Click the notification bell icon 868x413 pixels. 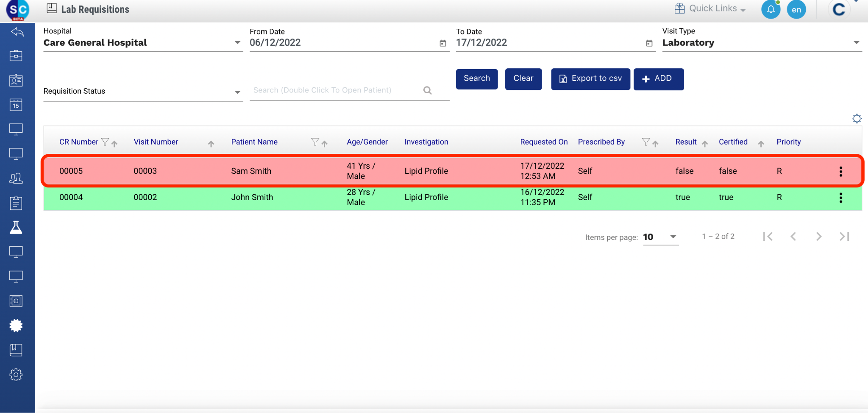tap(770, 10)
